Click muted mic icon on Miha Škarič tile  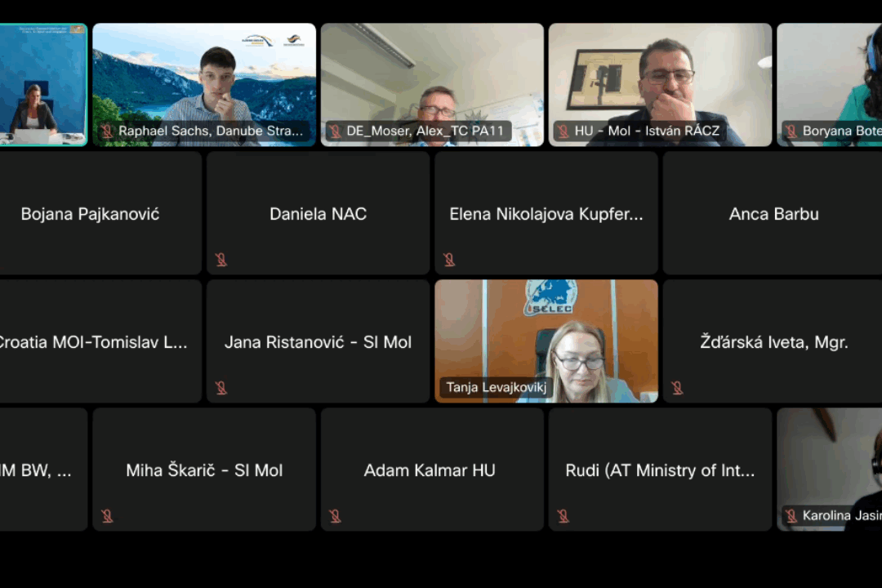click(x=107, y=516)
